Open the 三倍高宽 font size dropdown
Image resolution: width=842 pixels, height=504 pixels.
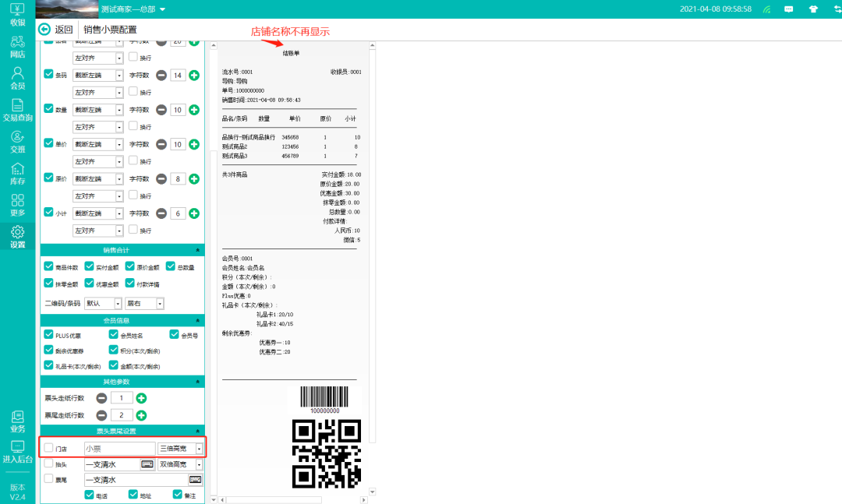(x=180, y=449)
